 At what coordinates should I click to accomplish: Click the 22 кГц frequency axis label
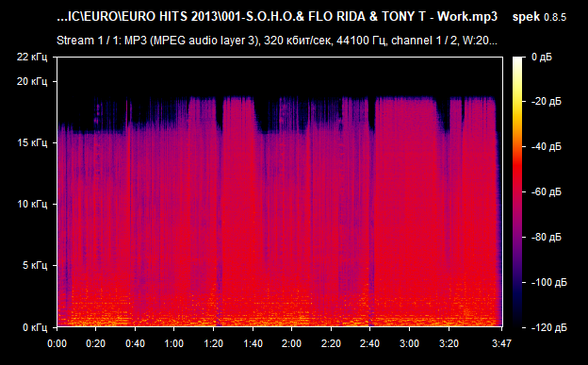[x=32, y=58]
